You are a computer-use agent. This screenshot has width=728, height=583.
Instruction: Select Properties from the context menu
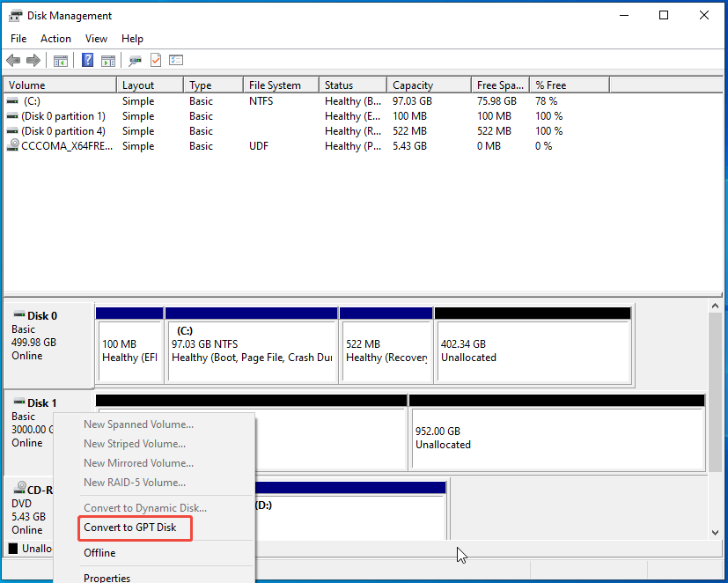(107, 577)
